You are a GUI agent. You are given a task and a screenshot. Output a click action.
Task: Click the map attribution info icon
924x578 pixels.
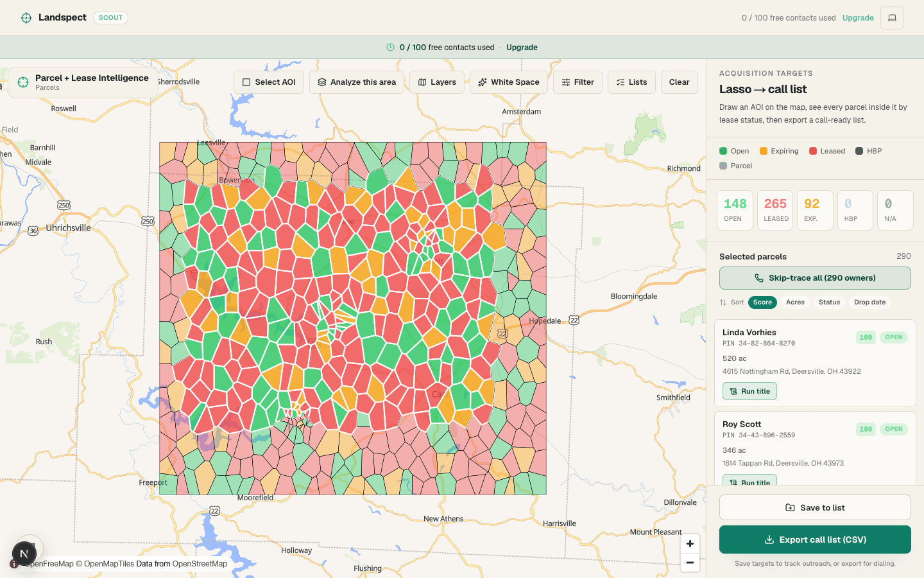coord(13,564)
